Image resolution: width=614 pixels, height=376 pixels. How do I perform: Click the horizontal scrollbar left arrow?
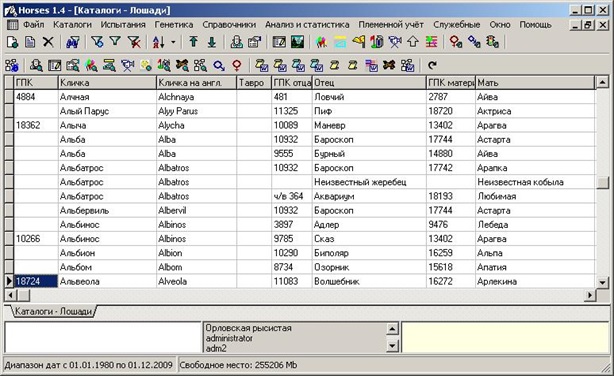(10, 295)
